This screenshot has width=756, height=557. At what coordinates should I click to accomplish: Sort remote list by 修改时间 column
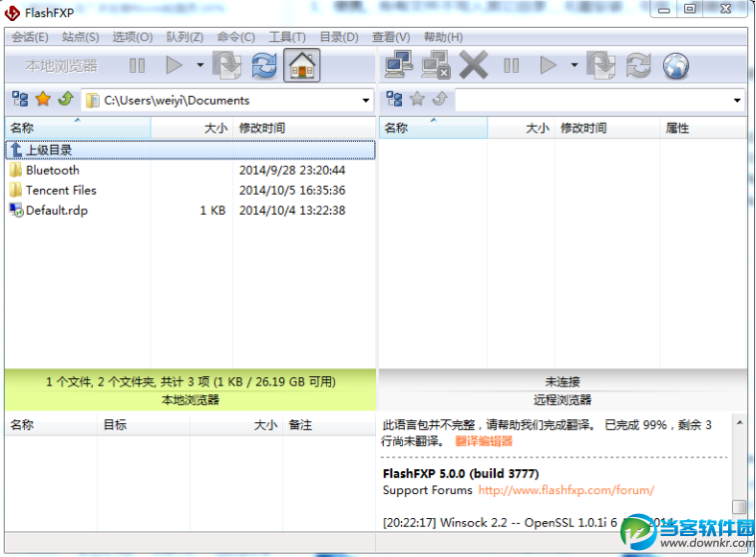607,128
